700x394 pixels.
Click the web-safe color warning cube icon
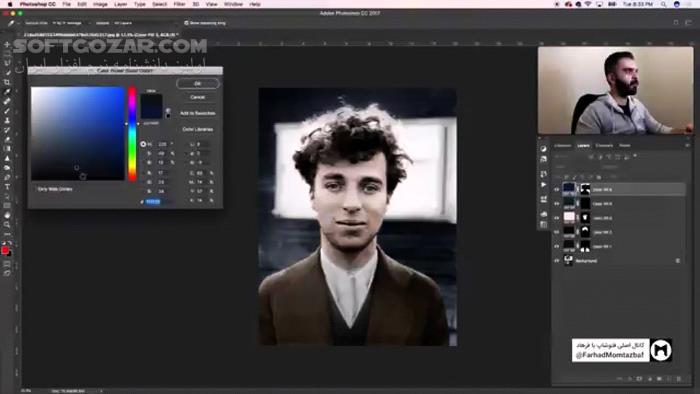click(x=168, y=110)
